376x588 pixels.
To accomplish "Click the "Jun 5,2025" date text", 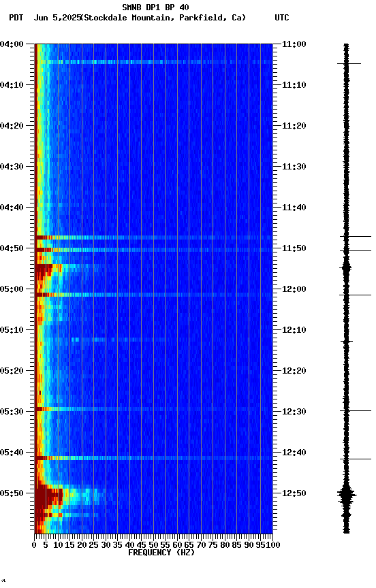I will point(57,18).
